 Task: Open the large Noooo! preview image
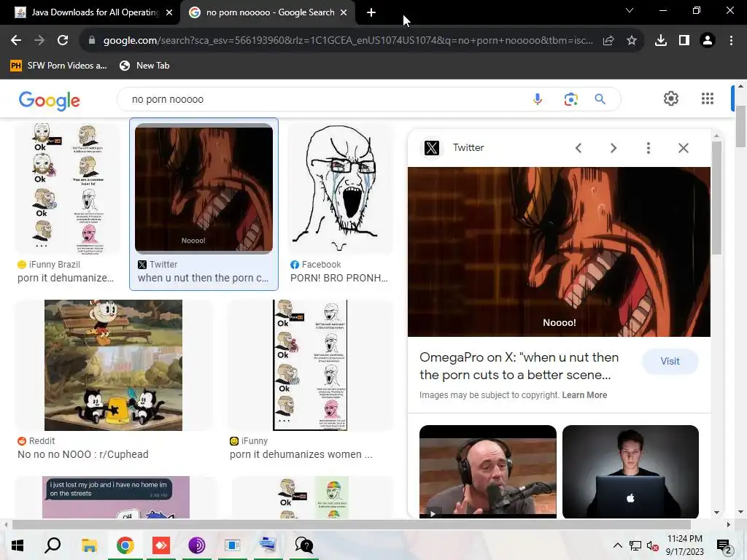(x=559, y=252)
